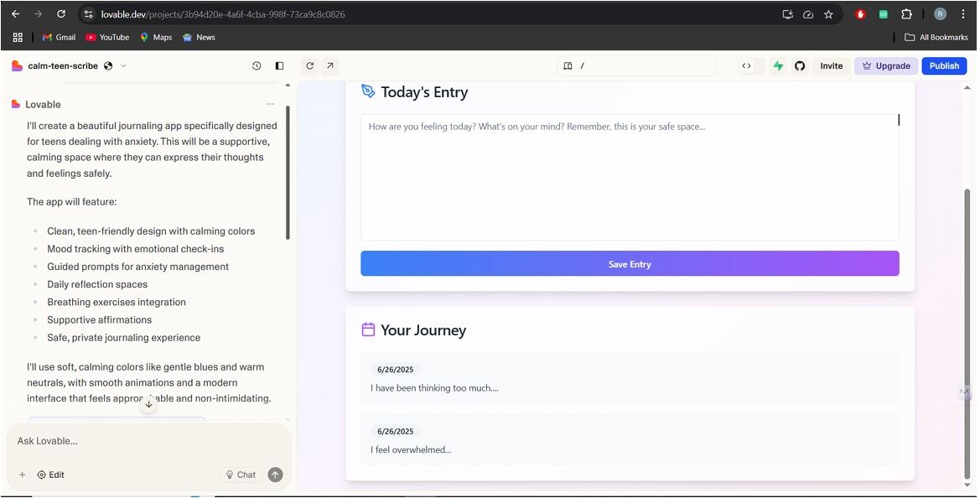
Task: Refresh the preview pane
Action: (x=310, y=65)
